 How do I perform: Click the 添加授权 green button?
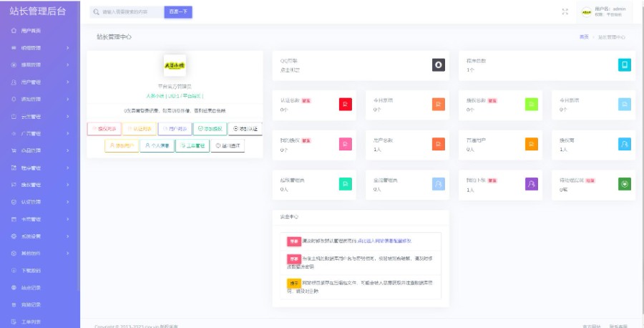coord(210,129)
